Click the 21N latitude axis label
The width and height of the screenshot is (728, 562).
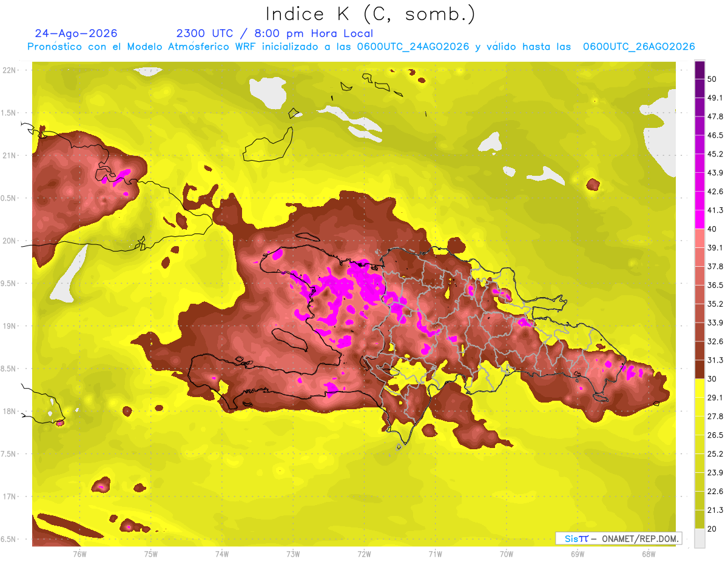(x=10, y=155)
